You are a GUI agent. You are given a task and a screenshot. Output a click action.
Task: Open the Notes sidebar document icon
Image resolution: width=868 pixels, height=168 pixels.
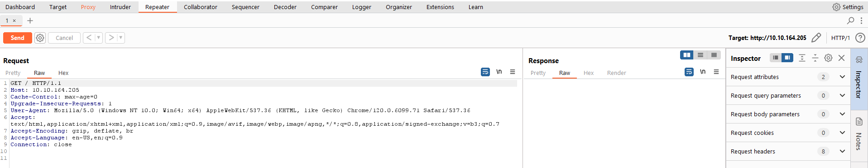[859, 122]
